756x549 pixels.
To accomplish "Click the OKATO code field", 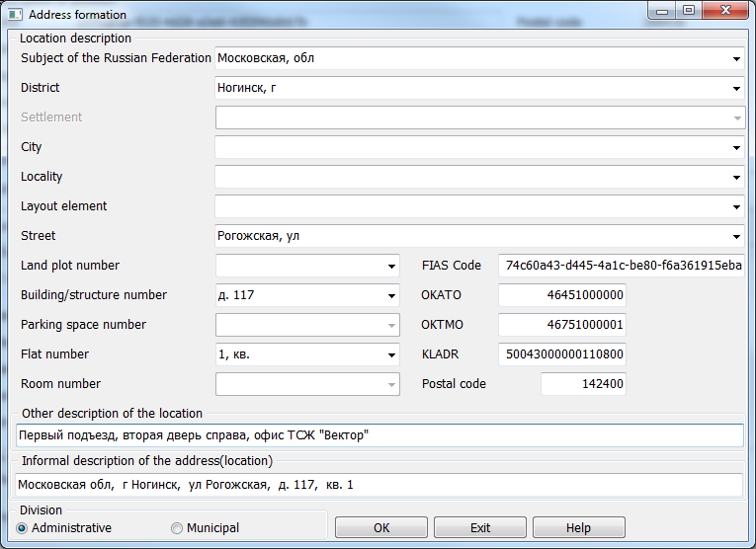I will click(x=561, y=295).
